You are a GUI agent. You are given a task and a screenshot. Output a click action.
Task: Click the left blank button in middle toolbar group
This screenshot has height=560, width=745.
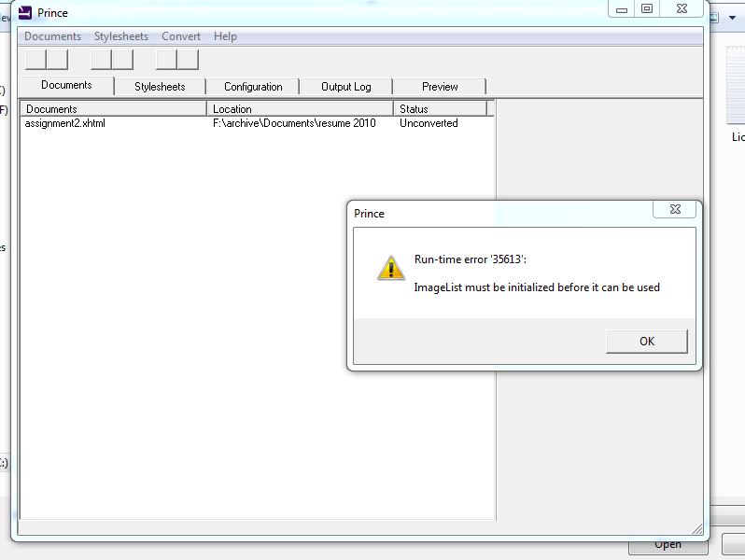[x=101, y=60]
